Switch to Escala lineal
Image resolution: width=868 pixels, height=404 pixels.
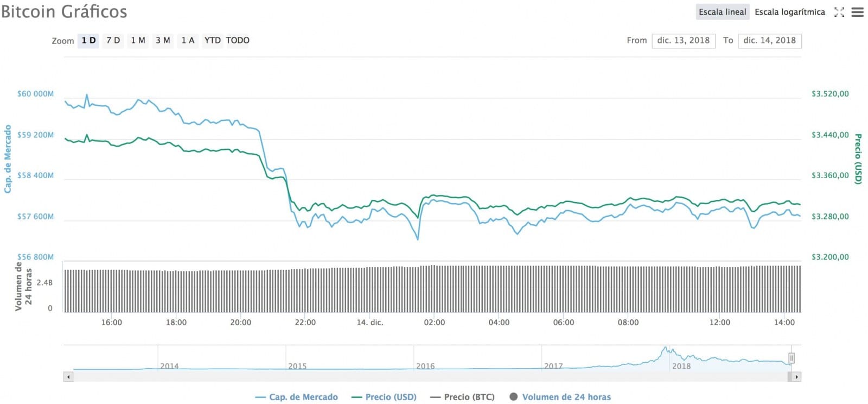click(x=723, y=12)
